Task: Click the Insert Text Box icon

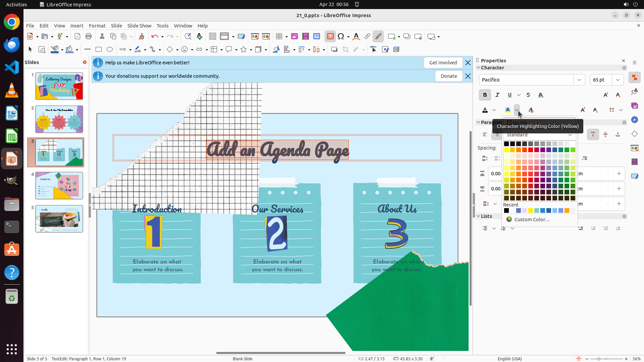Action: (330, 37)
